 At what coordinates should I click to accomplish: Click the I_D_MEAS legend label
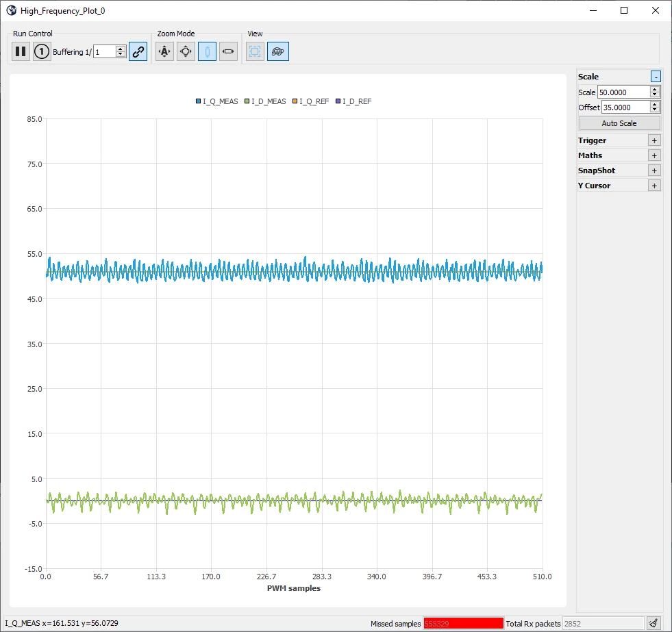(x=269, y=101)
